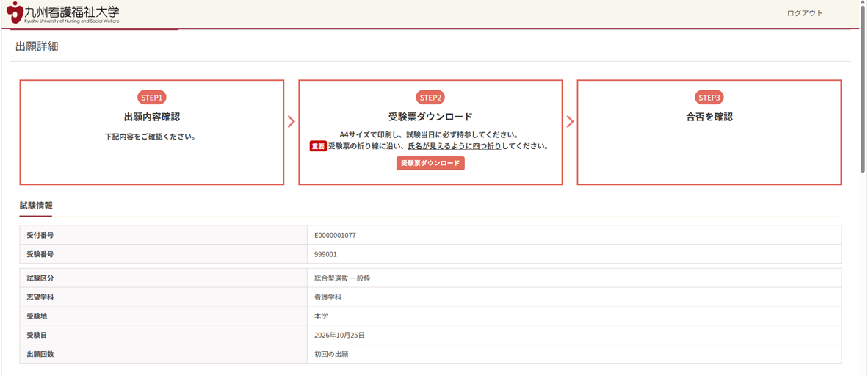Click the chevron arrow between STEP2 and STEP3
This screenshot has width=868, height=376.
tap(570, 122)
